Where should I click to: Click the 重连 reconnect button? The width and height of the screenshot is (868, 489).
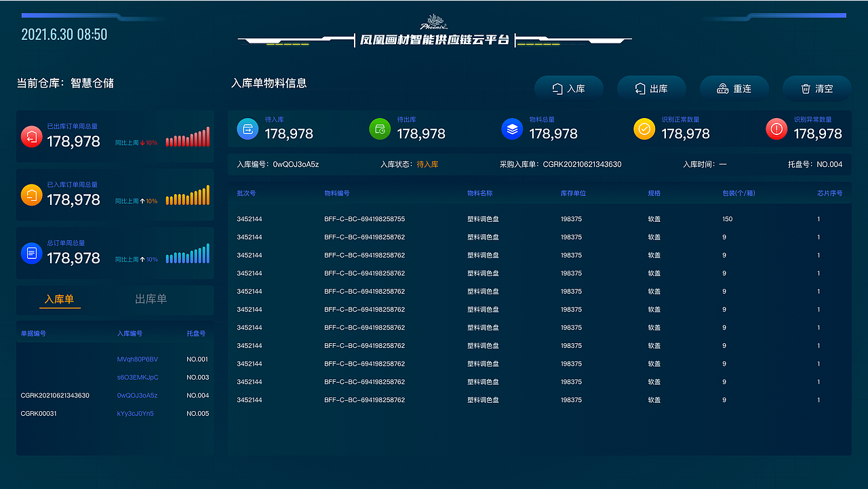point(734,89)
